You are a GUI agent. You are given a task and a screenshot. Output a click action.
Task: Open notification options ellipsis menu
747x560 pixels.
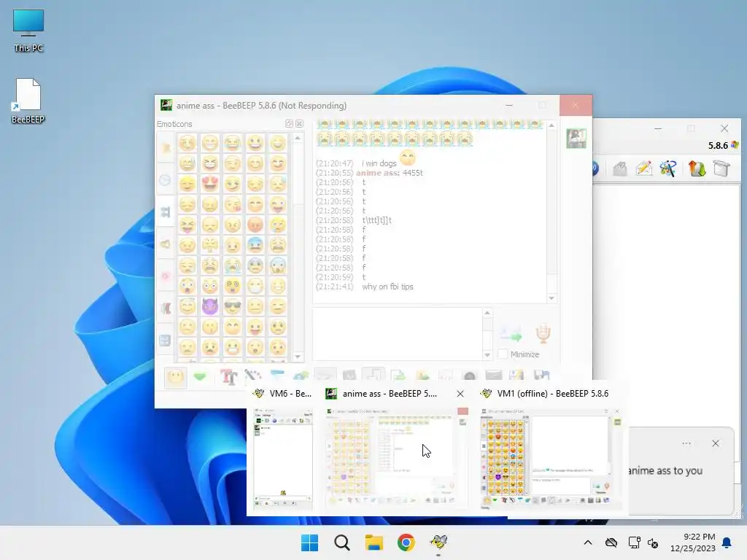coord(686,443)
